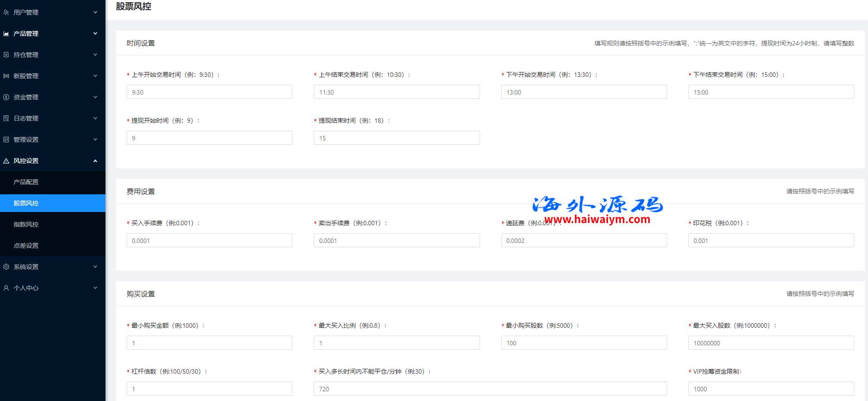868x401 pixels.
Task: Expand the 个人中心 menu chevron
Action: click(95, 288)
